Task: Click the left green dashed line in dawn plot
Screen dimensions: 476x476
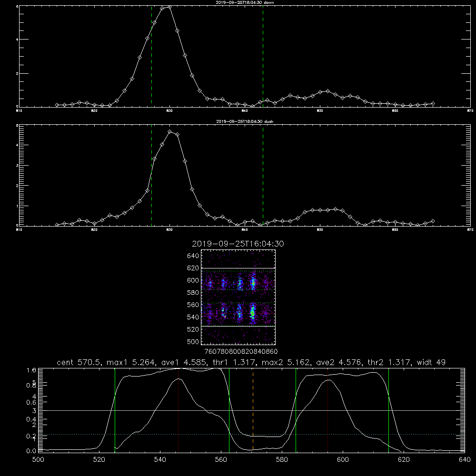Action: (x=151, y=56)
